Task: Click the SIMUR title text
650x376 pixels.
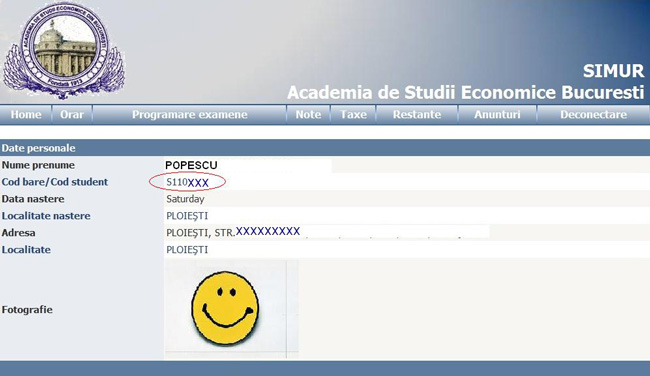Action: (x=614, y=71)
